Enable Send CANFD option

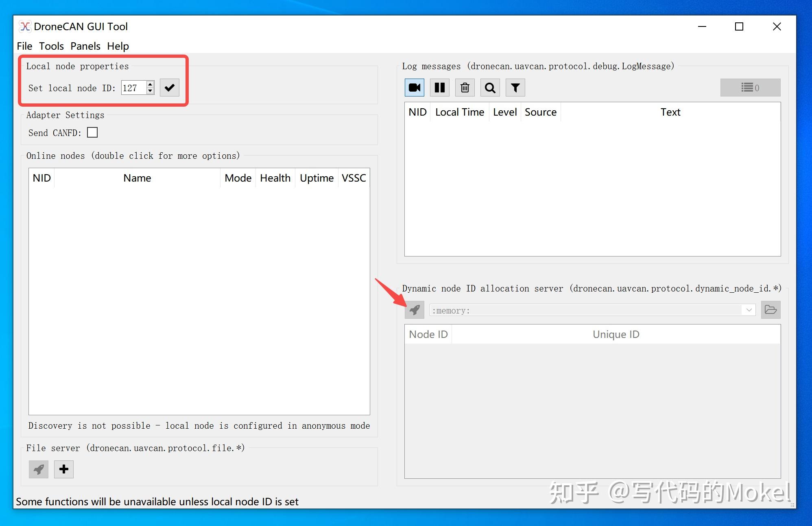(x=92, y=132)
